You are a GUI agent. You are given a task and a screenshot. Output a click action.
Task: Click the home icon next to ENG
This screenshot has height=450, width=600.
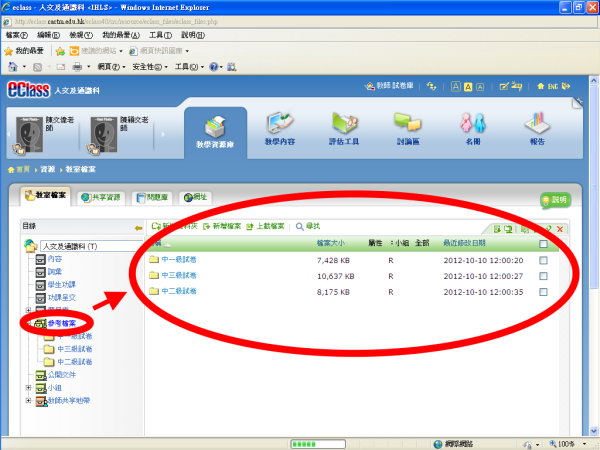point(540,86)
